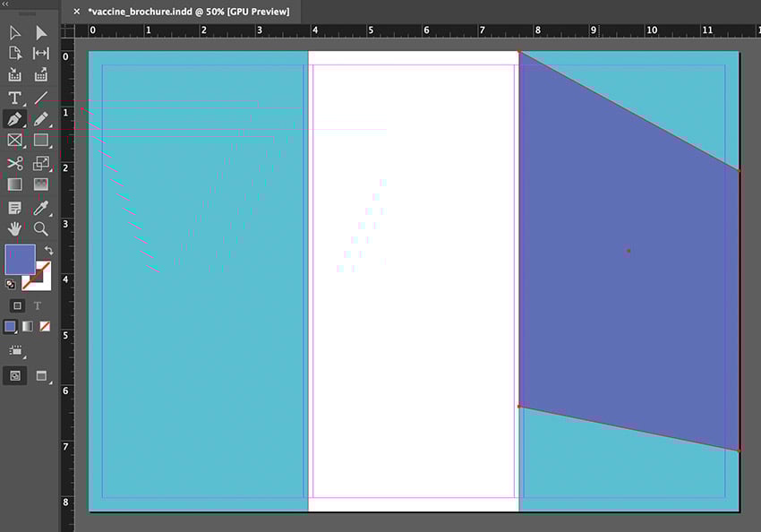
Task: Switch to vaccine_brochure.indd document tab
Action: coord(188,11)
